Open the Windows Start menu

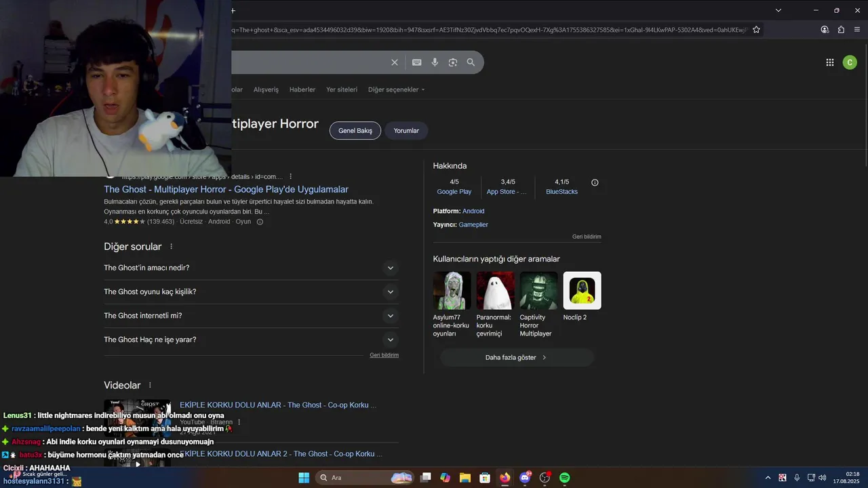coord(304,478)
